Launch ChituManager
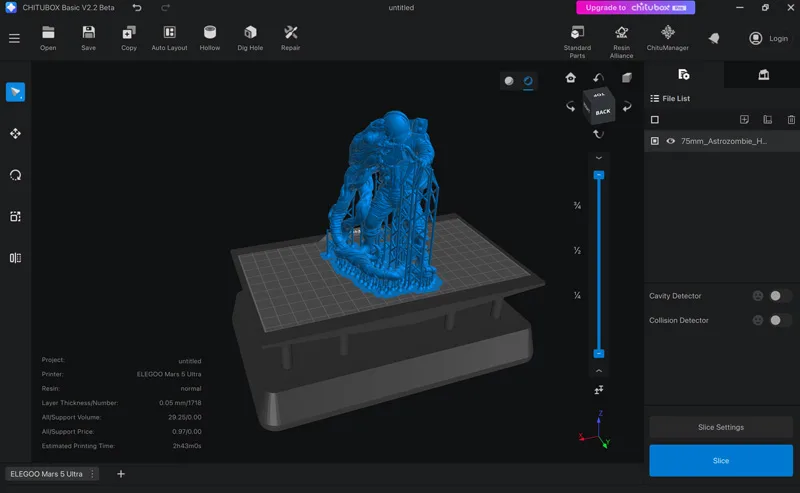 click(x=667, y=38)
